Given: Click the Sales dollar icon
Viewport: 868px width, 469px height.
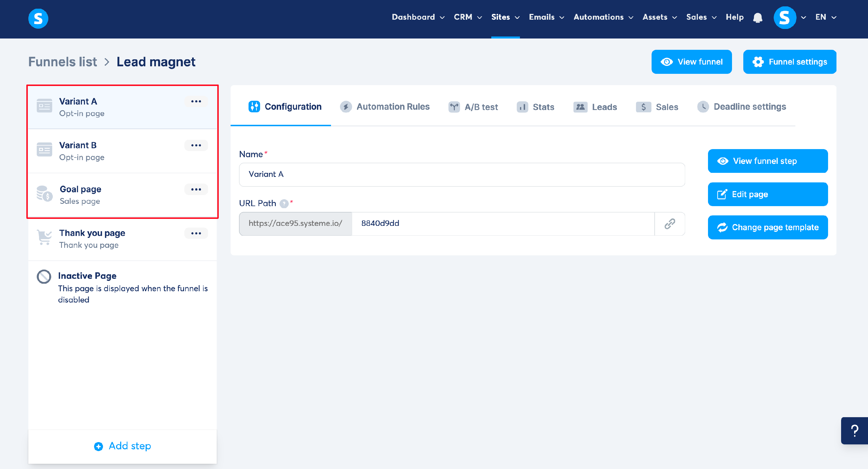Looking at the screenshot, I should coord(643,107).
